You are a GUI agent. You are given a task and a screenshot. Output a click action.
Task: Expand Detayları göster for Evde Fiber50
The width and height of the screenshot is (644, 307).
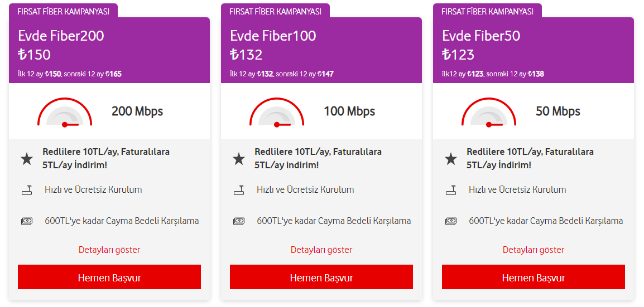(x=534, y=250)
